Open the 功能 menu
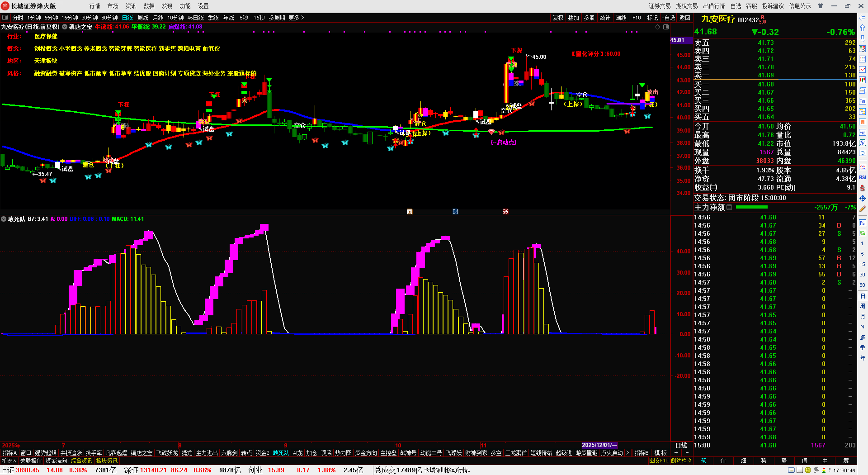Viewport: 868px width, 475px height. [185, 6]
